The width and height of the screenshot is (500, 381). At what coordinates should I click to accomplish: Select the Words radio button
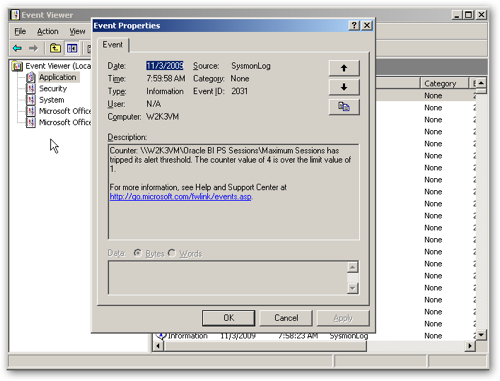point(172,253)
